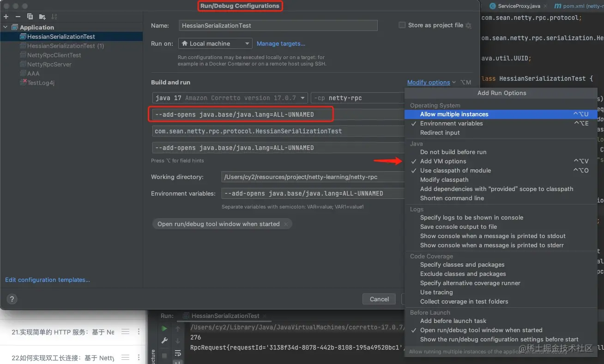Enable Store as project file checkbox
This screenshot has height=364, width=604.
coord(402,25)
